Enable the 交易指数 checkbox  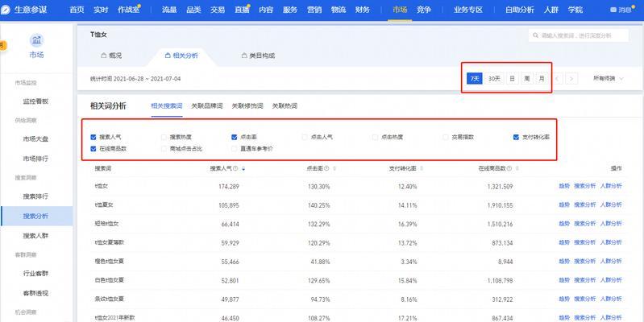(x=446, y=138)
